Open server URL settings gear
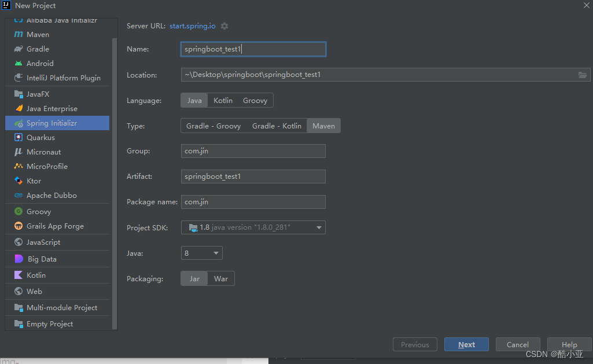593x364 pixels. (224, 26)
